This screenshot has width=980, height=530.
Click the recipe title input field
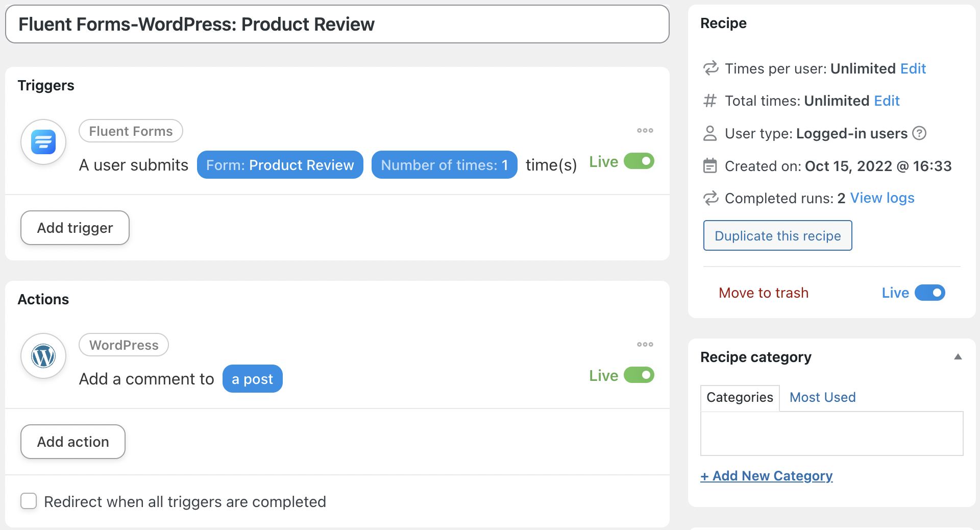click(337, 24)
